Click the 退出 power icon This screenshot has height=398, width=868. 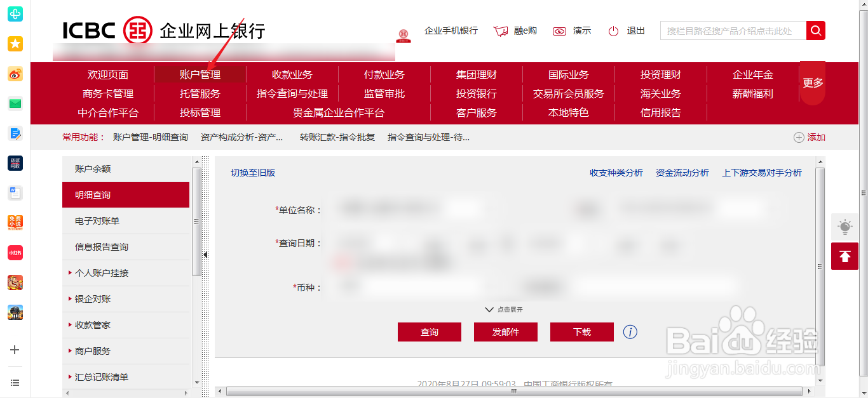click(x=613, y=31)
